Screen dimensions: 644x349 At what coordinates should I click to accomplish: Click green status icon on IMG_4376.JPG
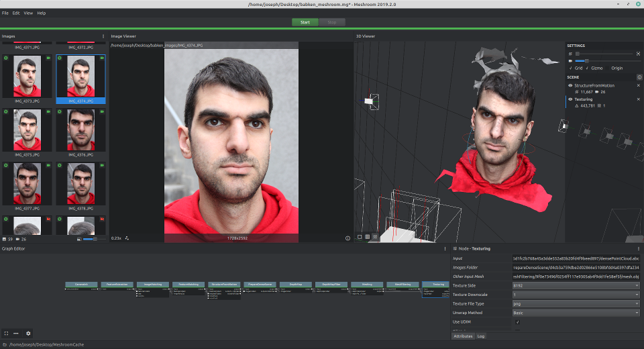60,111
